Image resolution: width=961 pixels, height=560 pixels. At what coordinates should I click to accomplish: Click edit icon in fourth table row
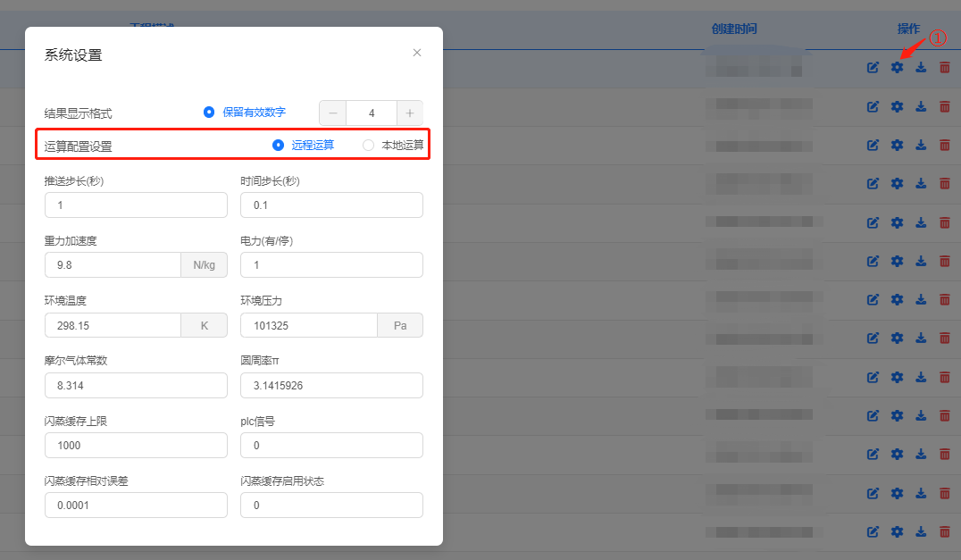[x=873, y=183]
